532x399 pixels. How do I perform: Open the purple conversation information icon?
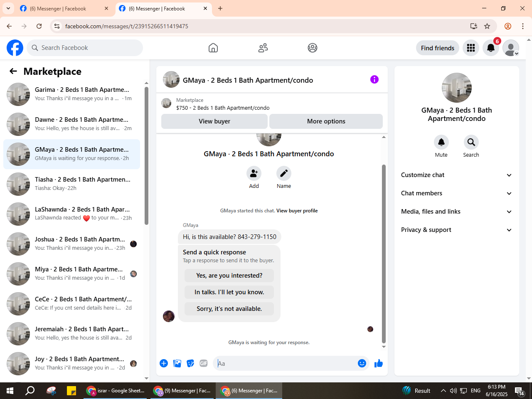(374, 79)
